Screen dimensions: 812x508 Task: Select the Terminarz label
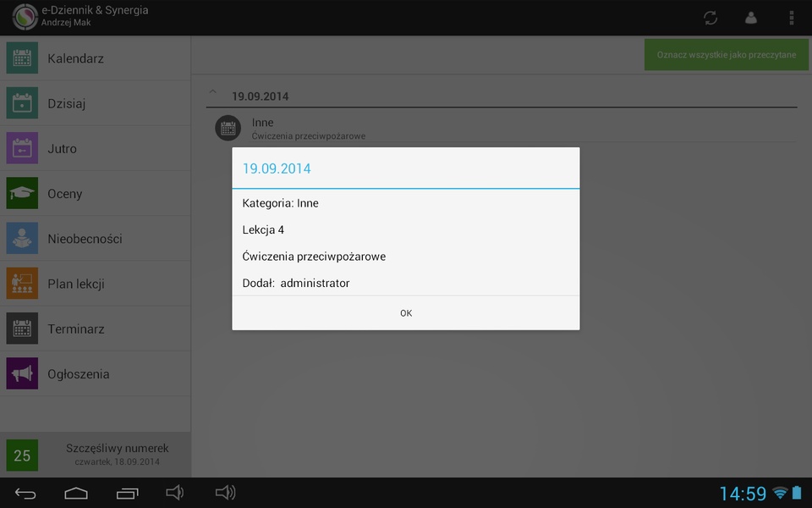[x=76, y=329]
